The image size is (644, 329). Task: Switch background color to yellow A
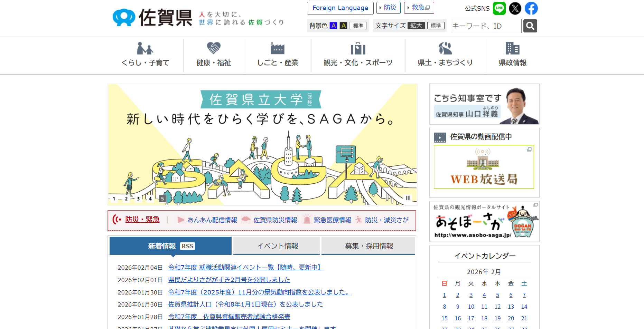343,25
